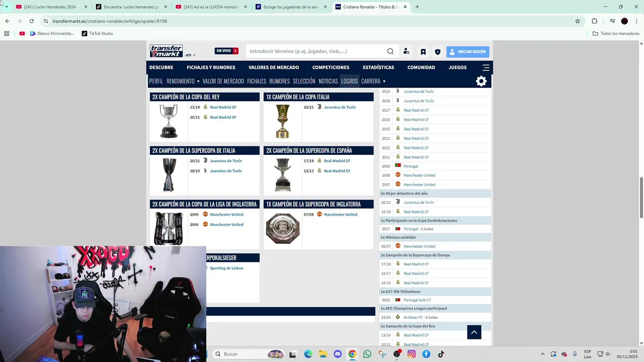Open Al-Nassr FC - 6 Goles link

(421, 318)
